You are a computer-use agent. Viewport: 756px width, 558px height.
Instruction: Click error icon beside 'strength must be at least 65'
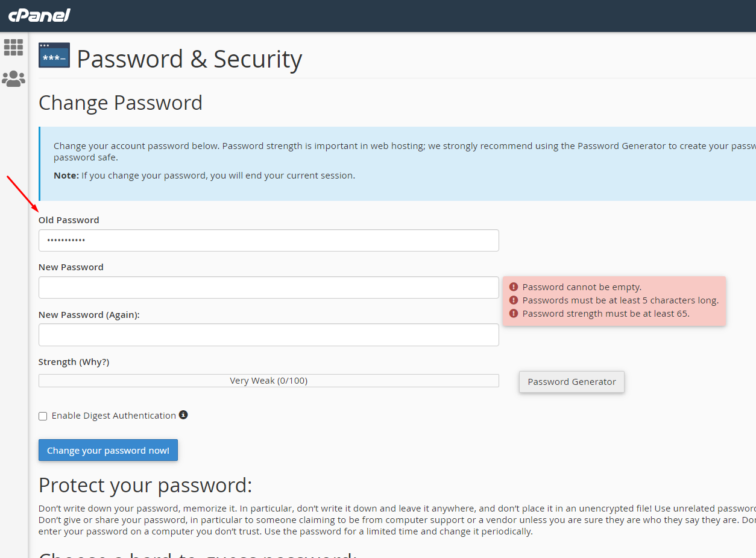pos(514,314)
